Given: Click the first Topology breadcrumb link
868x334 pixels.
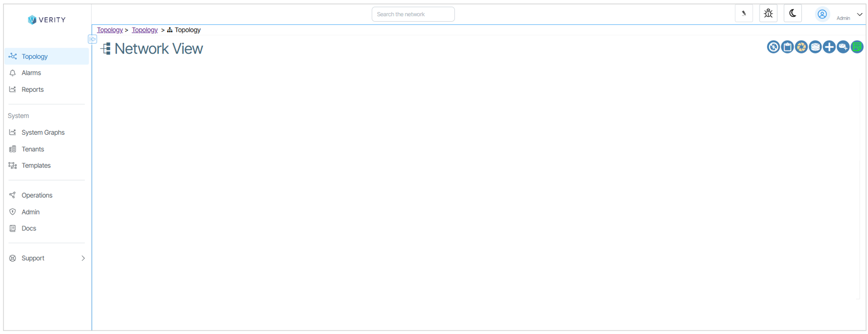Looking at the screenshot, I should (x=109, y=30).
